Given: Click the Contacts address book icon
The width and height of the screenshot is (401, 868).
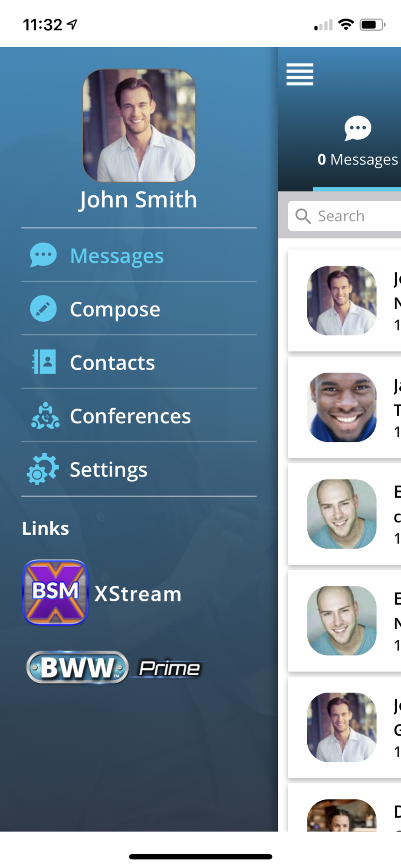Looking at the screenshot, I should (44, 362).
